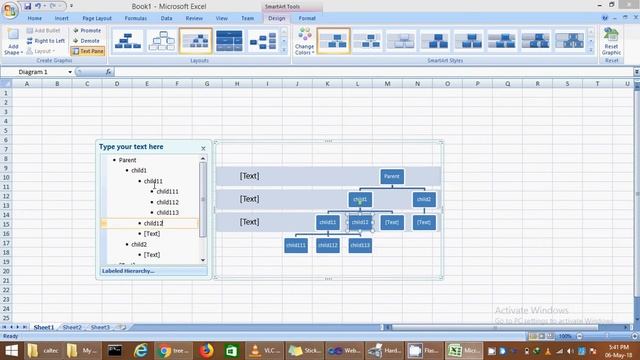Screen dimensions: 640x360
Task: Switch to Normal view in status bar
Action: pos(533,336)
